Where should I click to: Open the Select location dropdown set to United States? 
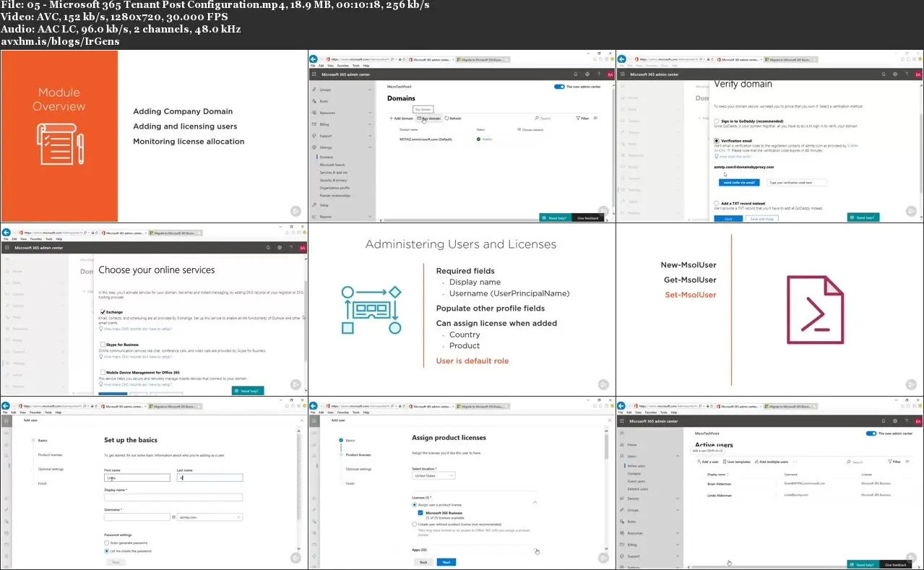coord(433,476)
